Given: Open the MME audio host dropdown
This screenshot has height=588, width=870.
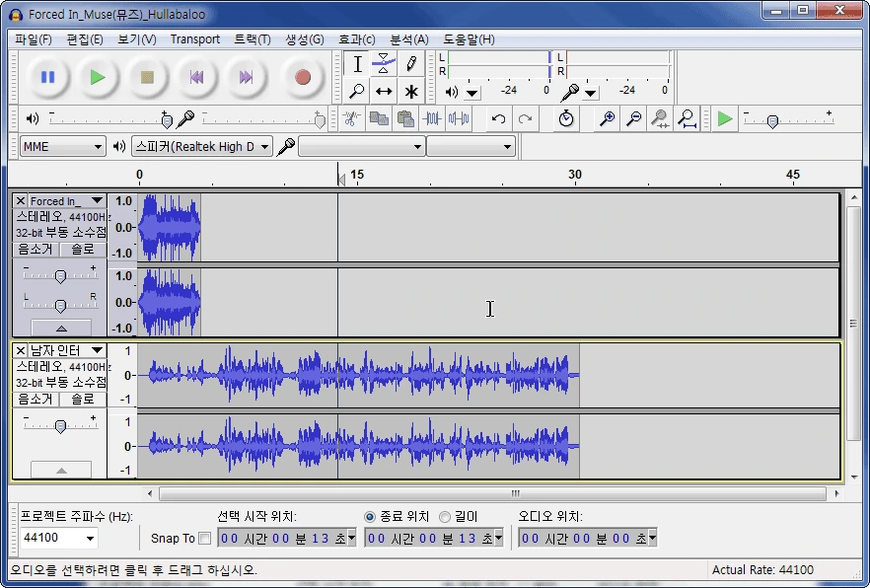Looking at the screenshot, I should pos(62,147).
